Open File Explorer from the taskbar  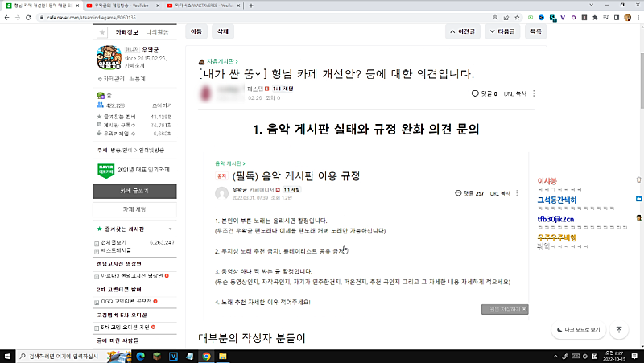(222, 356)
